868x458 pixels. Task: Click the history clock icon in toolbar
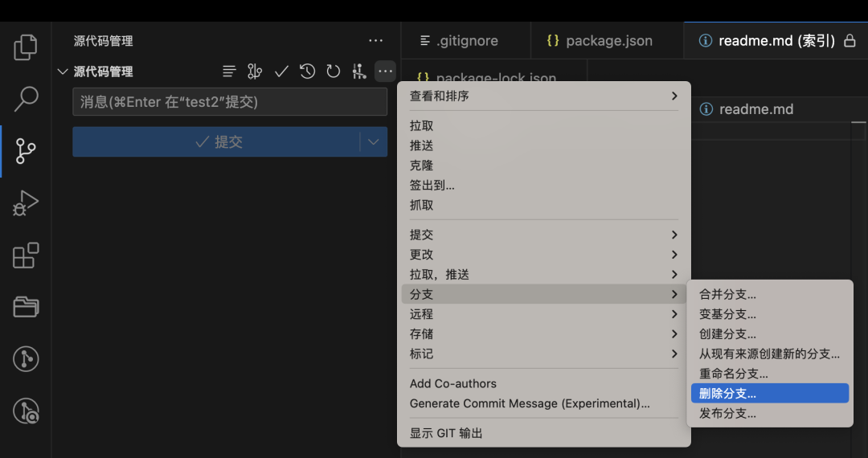307,72
